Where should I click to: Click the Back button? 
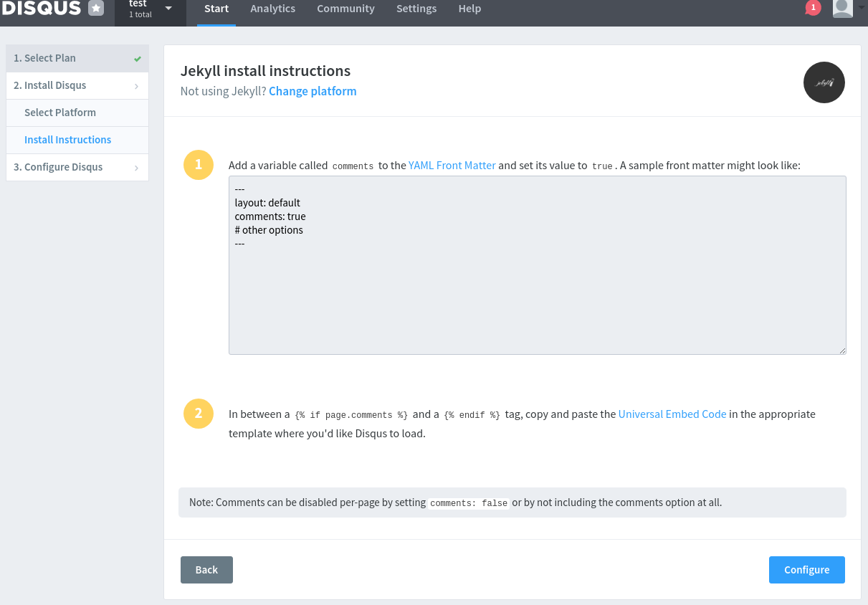click(206, 570)
